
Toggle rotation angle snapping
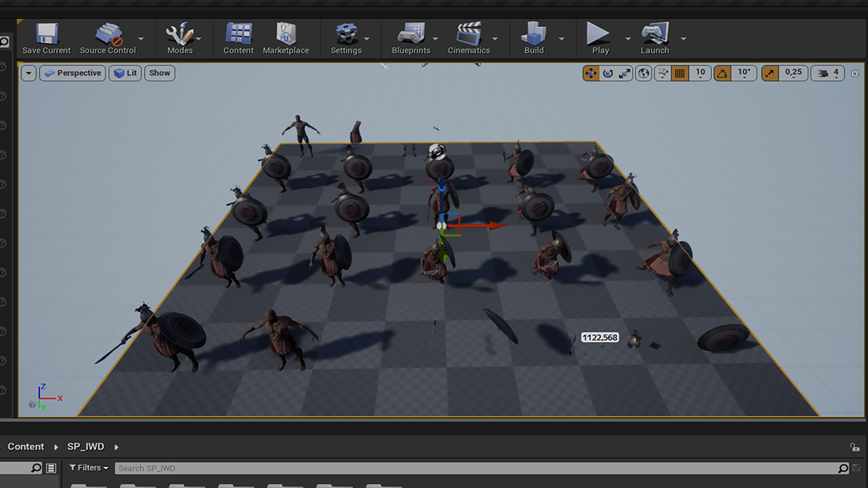pos(722,73)
